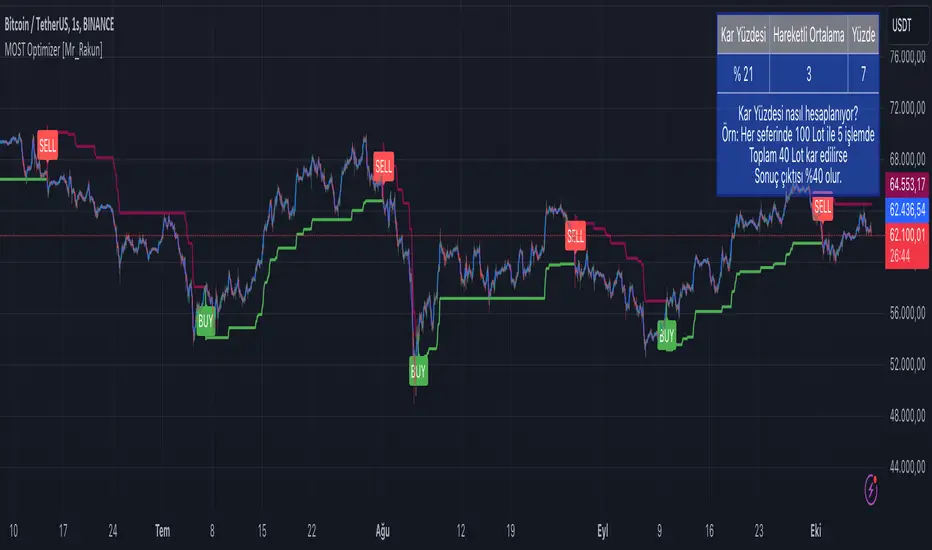Select the Bitcoin / TetherUS symbol title

point(59,24)
